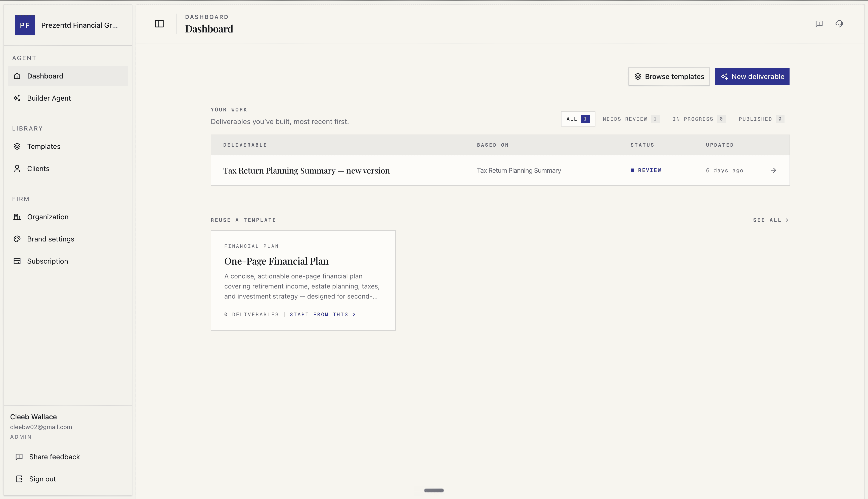
Task: Click the bottom horizontal scroll handle
Action: (434, 490)
